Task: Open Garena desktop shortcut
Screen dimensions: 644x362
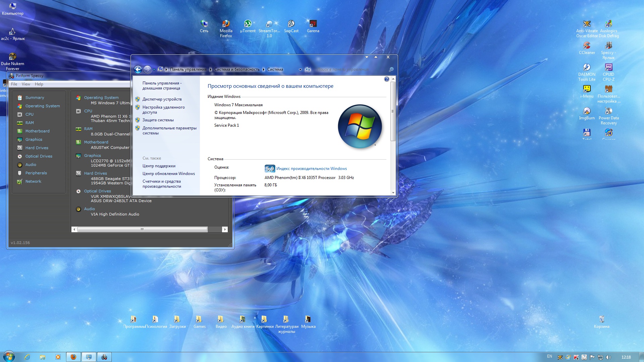Action: point(313,24)
